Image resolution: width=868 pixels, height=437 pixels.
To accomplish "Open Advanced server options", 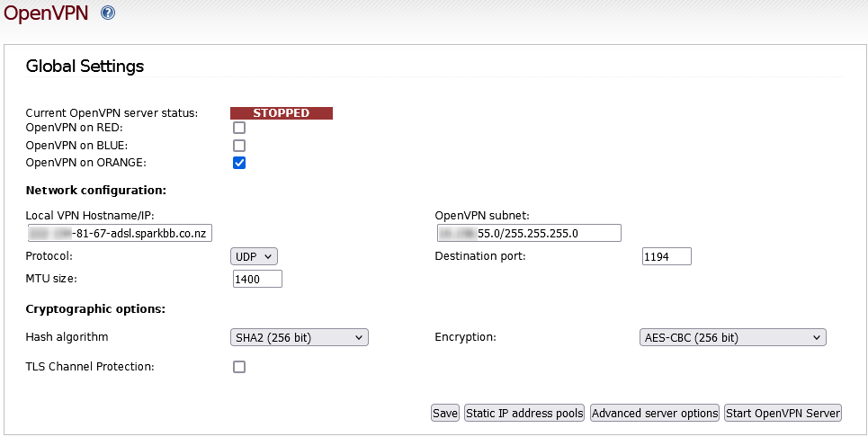I will pos(655,414).
